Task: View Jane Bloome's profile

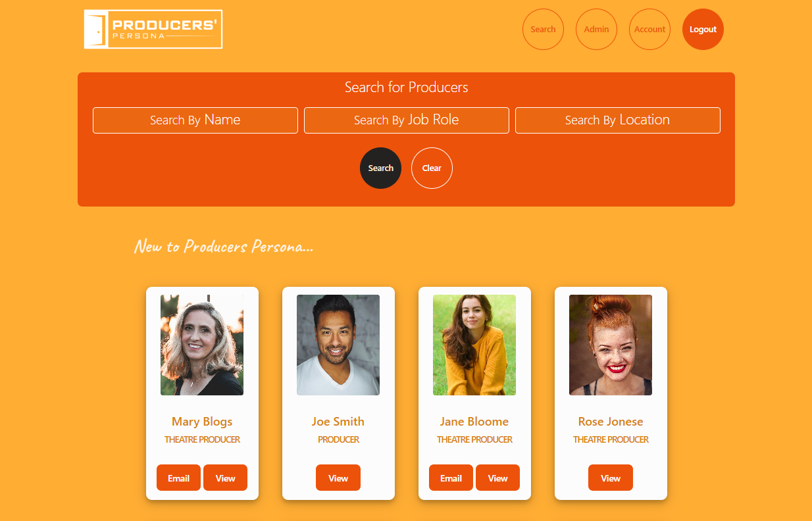Action: pos(497,478)
